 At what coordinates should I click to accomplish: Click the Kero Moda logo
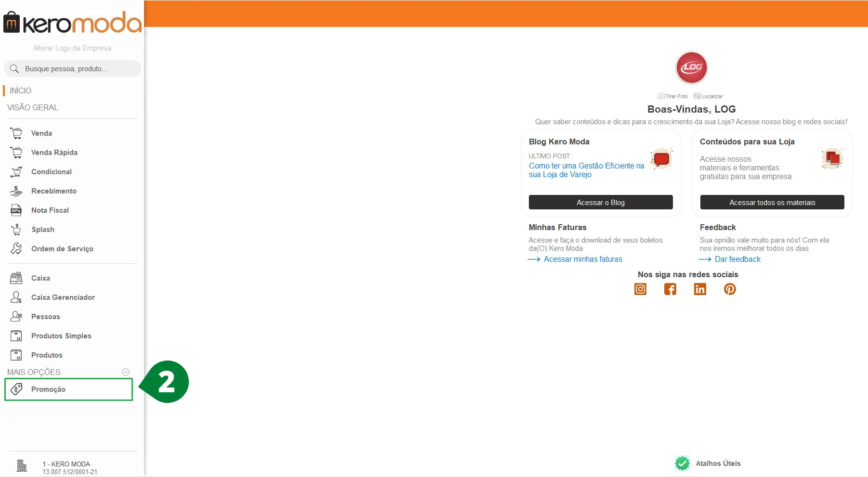(x=72, y=23)
